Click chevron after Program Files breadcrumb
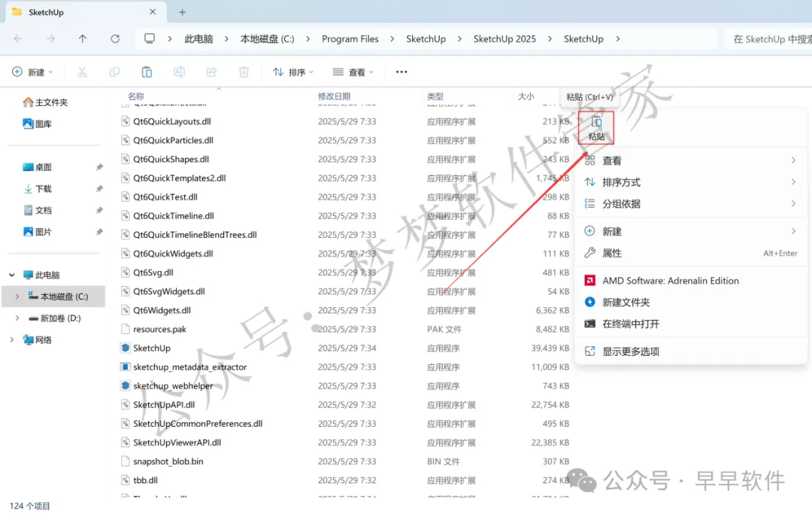This screenshot has width=812, height=514. point(392,39)
